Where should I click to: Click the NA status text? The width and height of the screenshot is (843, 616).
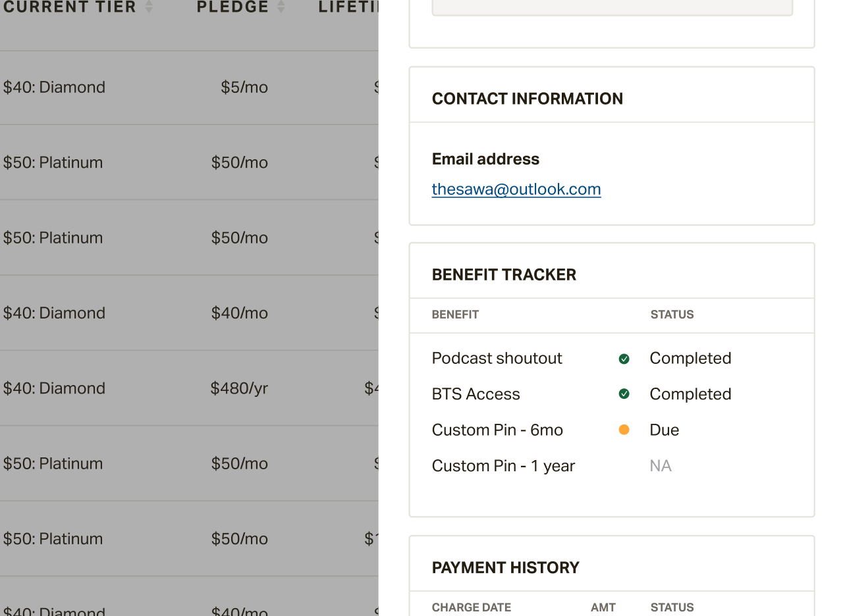point(661,465)
